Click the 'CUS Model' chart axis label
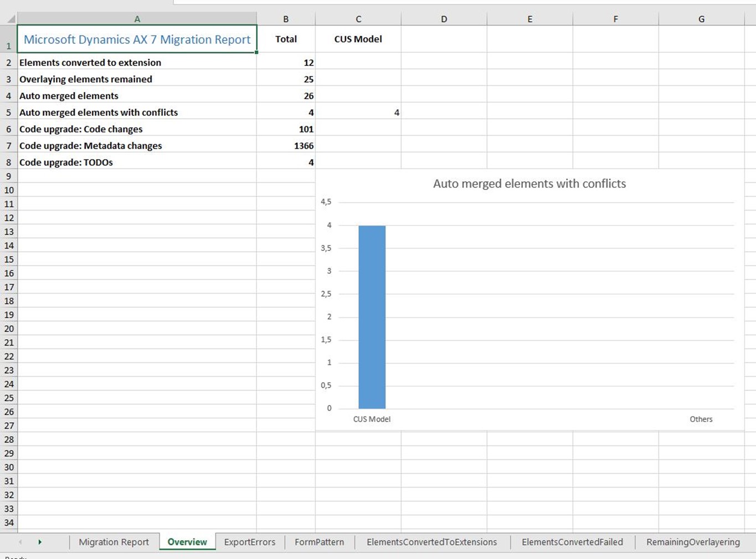The image size is (756, 559). coord(372,419)
